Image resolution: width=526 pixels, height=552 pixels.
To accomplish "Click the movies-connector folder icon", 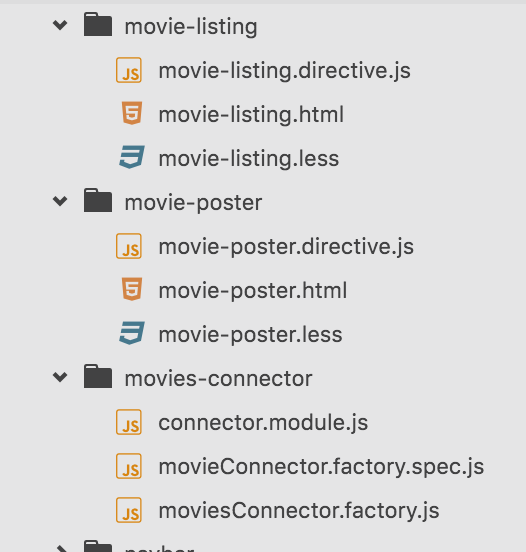I will tap(98, 376).
